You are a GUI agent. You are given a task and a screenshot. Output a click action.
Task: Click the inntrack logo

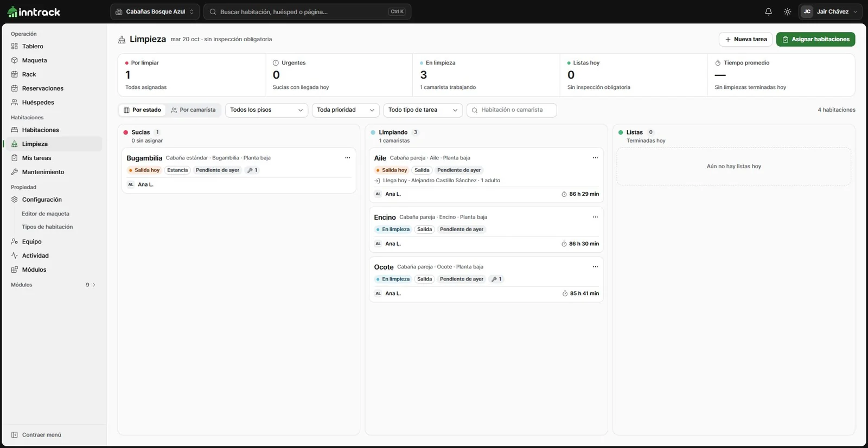pyautogui.click(x=34, y=12)
